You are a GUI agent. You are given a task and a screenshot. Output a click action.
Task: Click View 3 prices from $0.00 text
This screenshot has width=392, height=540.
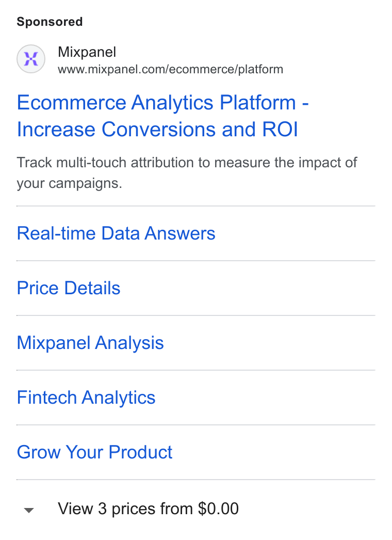[148, 509]
